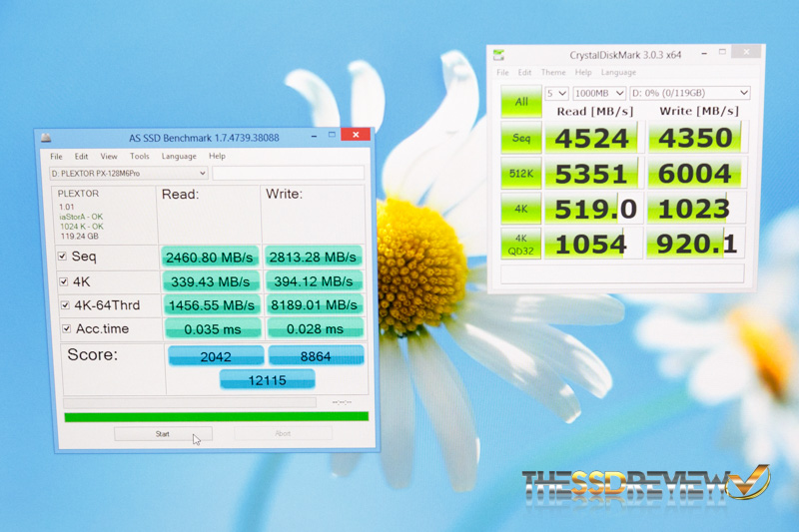
Task: Toggle the 4K-64Thrd test checkbox
Action: pyautogui.click(x=65, y=305)
